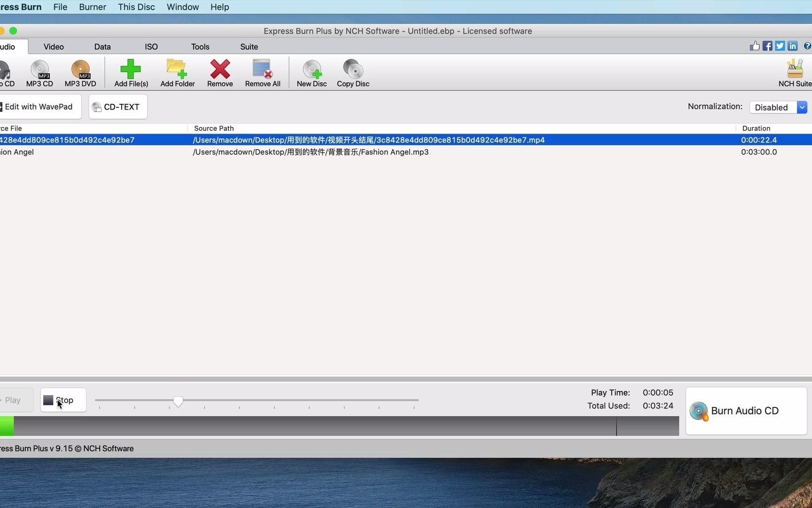Share on LinkedIn icon
This screenshot has height=508, width=812.
(x=793, y=46)
